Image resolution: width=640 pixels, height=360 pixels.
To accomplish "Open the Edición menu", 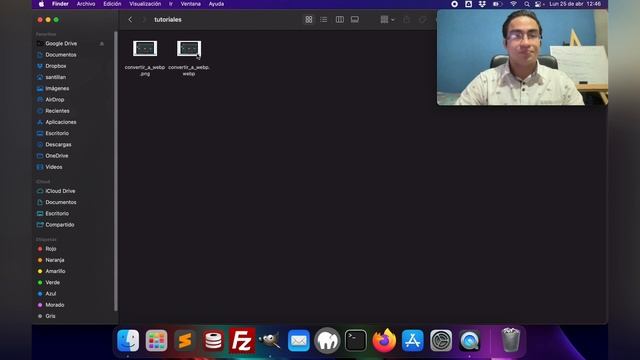I will click(112, 4).
